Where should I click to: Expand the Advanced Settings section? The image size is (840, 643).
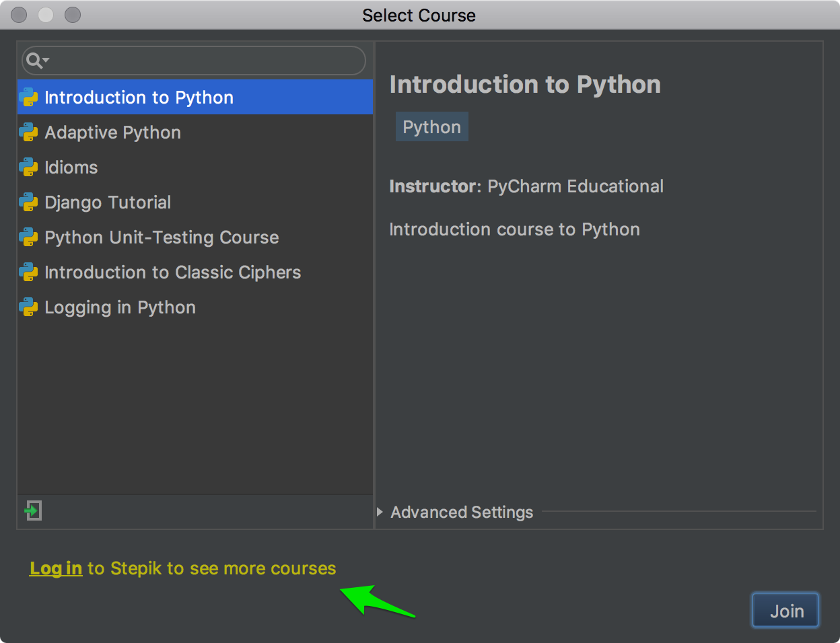(x=380, y=512)
